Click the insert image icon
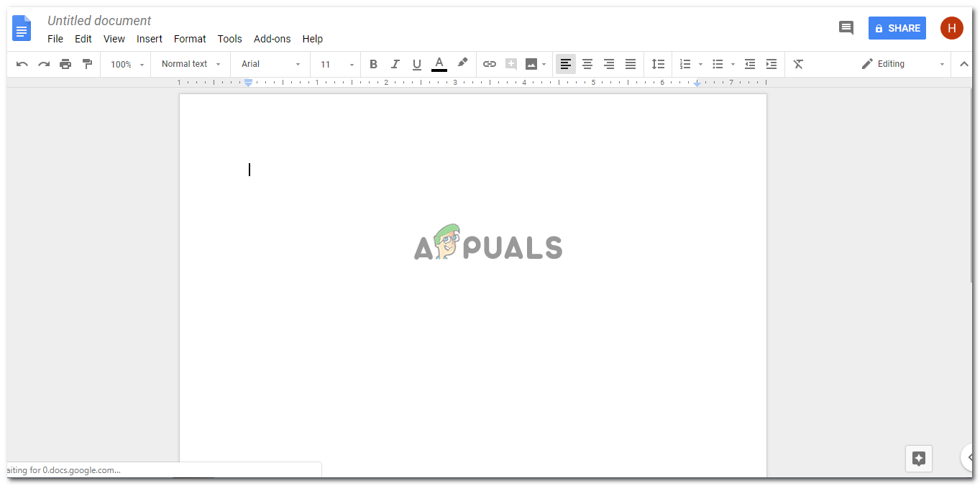The width and height of the screenshot is (980, 486). (531, 64)
